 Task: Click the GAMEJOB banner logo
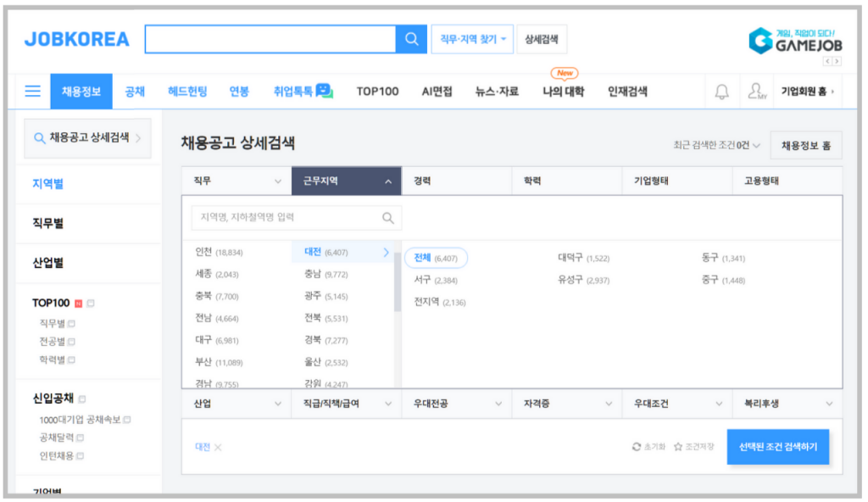tap(795, 41)
